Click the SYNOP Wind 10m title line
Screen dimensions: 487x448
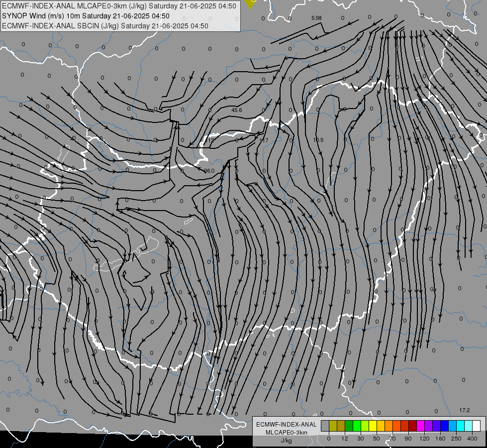pos(86,16)
